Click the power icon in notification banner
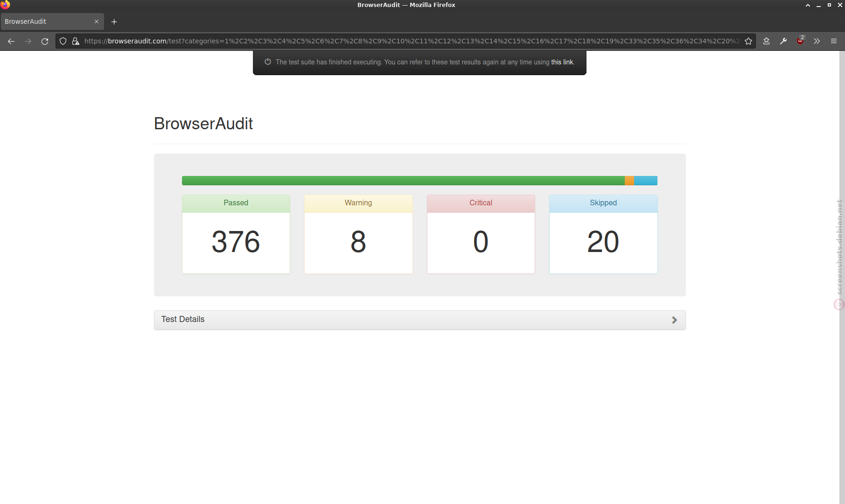The image size is (845, 504). click(x=268, y=62)
